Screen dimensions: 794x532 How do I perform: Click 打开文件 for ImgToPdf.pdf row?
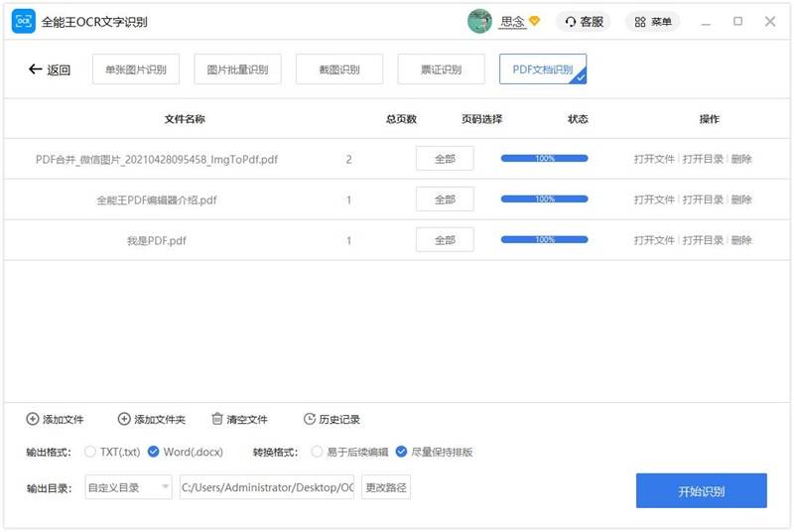(x=654, y=159)
